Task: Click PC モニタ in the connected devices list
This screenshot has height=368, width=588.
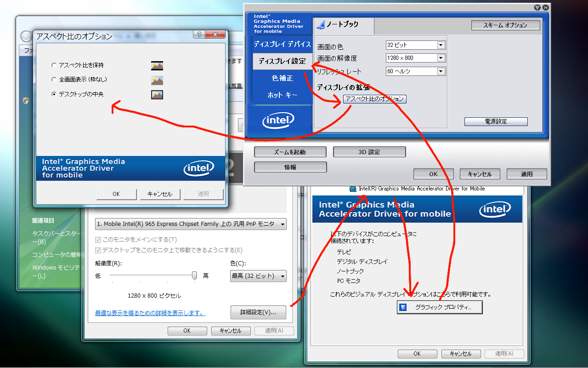Action: (349, 281)
